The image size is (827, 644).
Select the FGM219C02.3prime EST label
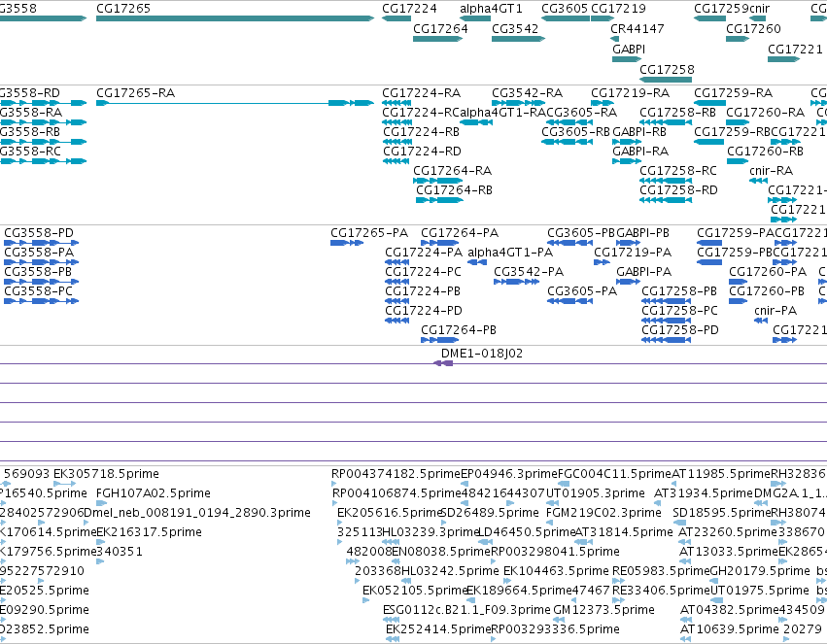(603, 513)
